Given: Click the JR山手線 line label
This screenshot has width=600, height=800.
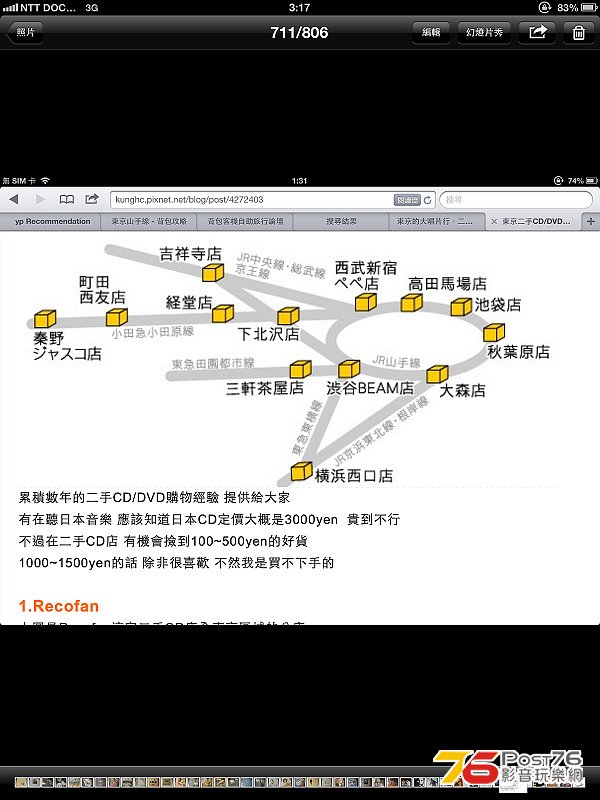Looking at the screenshot, I should click(396, 362).
